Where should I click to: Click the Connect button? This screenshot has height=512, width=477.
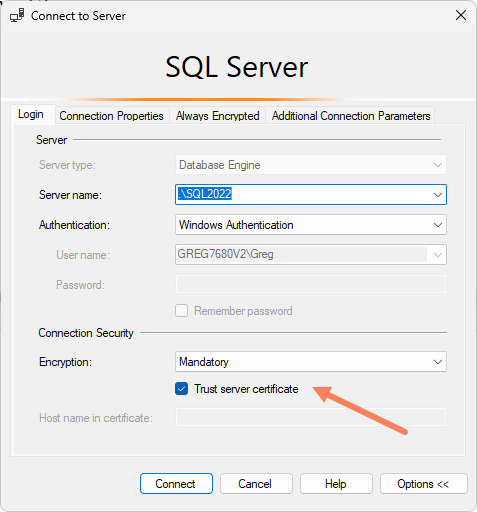(176, 483)
